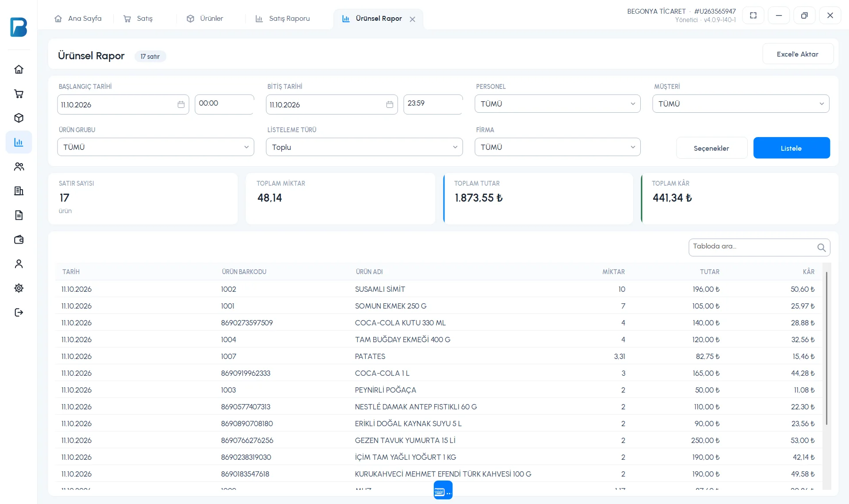Open the on-screen keyboard floating button
This screenshot has width=849, height=504.
point(443,490)
